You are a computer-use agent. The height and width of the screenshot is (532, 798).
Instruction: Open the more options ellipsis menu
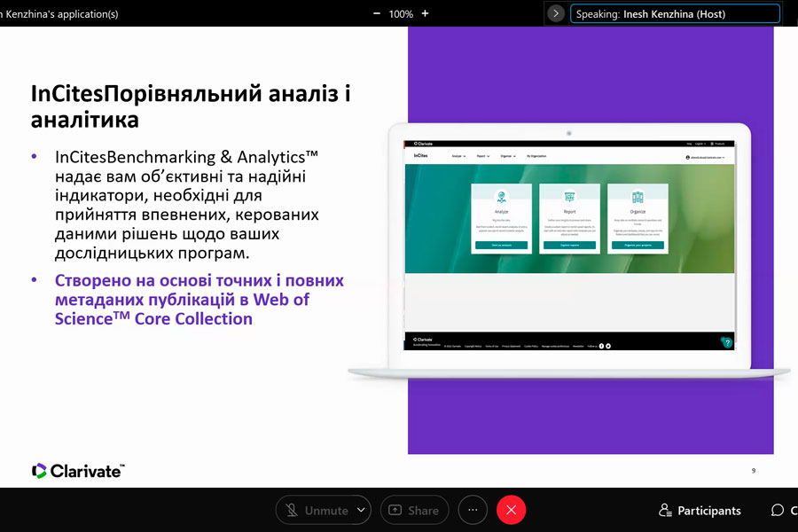(473, 510)
